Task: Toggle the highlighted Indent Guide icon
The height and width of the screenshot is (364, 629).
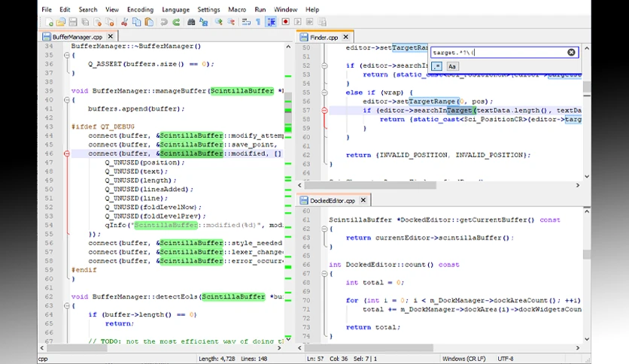Action: coord(271,22)
